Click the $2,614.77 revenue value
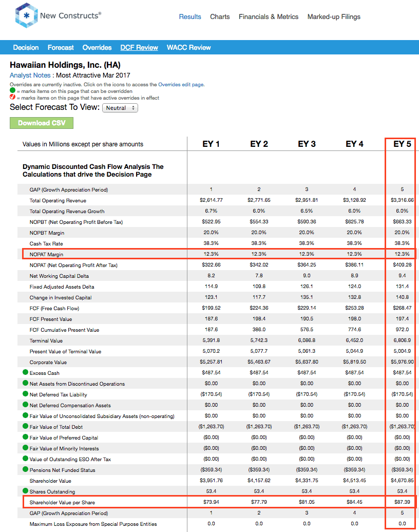The height and width of the screenshot is (532, 419). point(211,200)
